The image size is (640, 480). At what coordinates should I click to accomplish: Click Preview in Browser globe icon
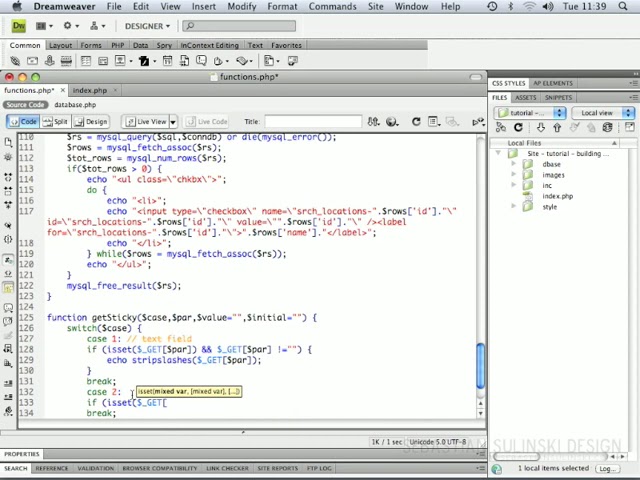(391, 122)
